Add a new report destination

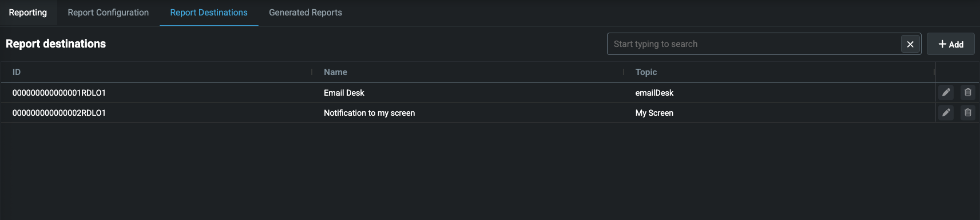click(x=951, y=44)
